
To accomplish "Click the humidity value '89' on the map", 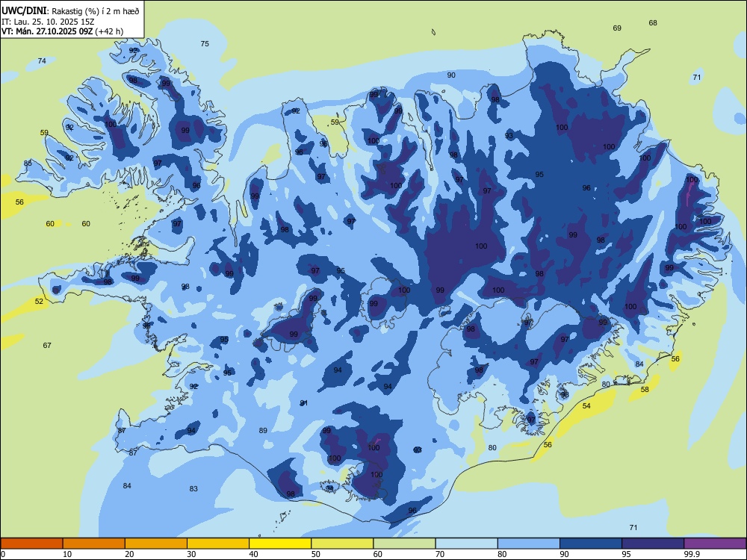I will point(263,431).
